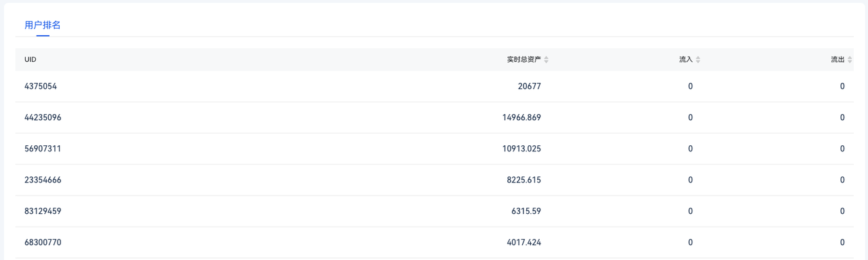868x260 pixels.
Task: Click asset value 4017.424
Action: (524, 242)
